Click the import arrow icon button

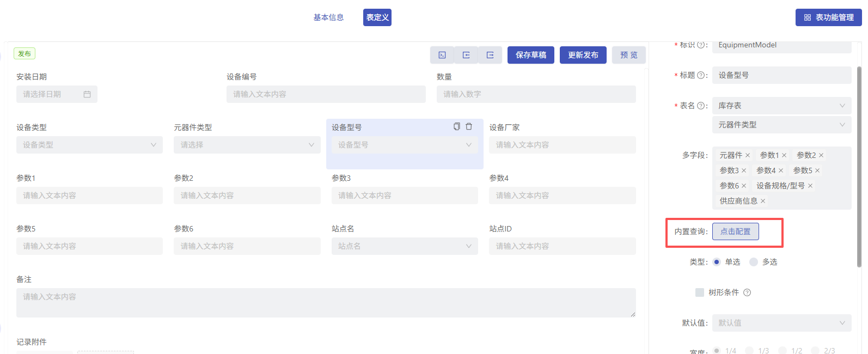point(466,55)
